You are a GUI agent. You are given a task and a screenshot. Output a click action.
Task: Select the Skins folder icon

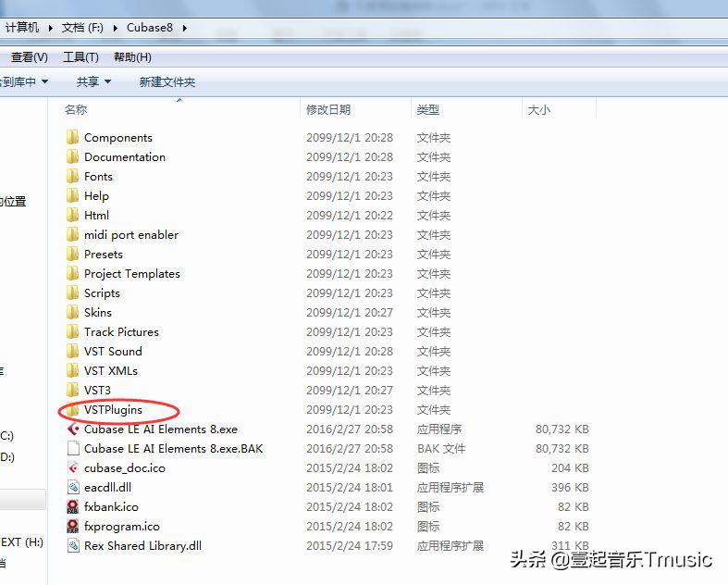(72, 313)
